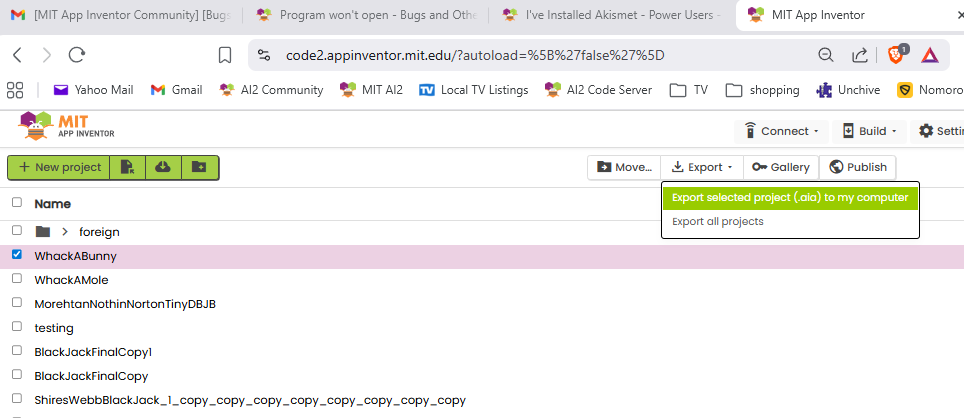Uncheck the WhackABunny project checkbox
Screen dimensions: 964x418
pos(16,255)
